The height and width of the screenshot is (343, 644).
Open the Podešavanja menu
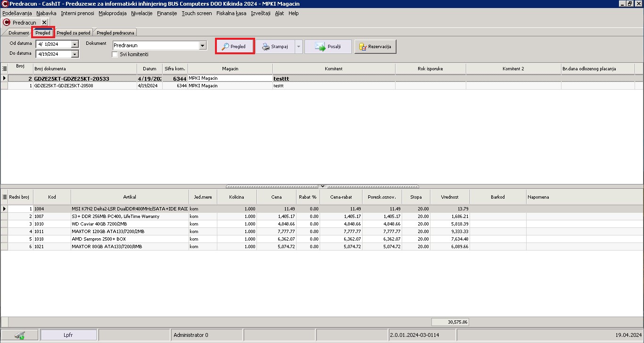tap(17, 13)
